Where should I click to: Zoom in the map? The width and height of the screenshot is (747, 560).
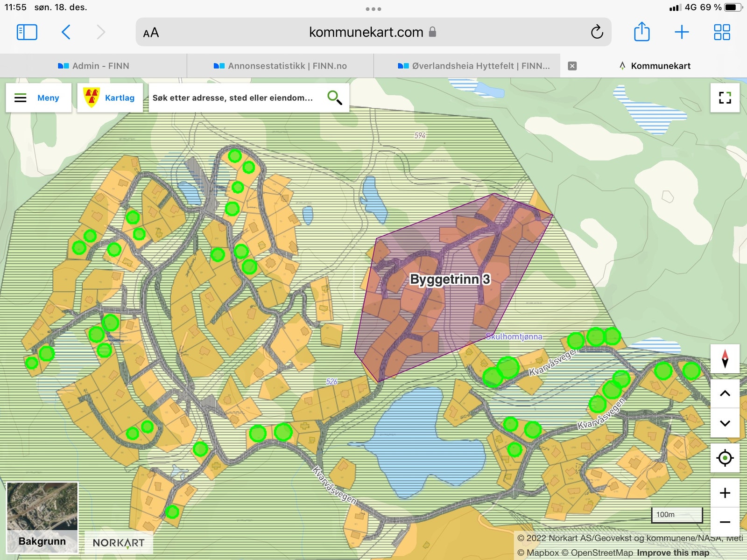[725, 493]
